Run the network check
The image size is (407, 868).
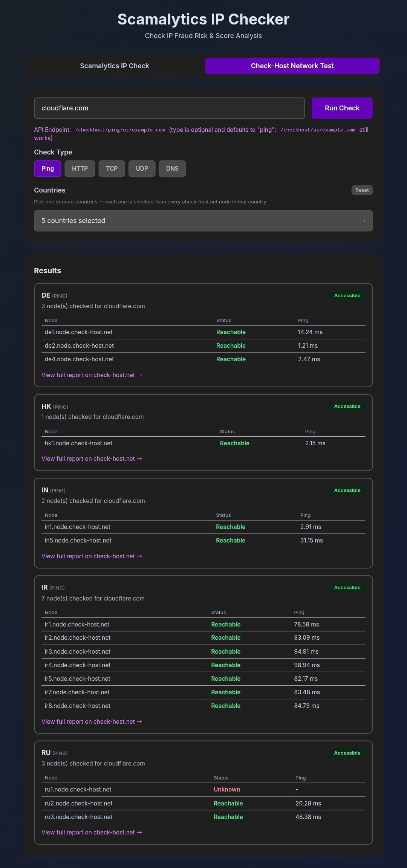(342, 108)
